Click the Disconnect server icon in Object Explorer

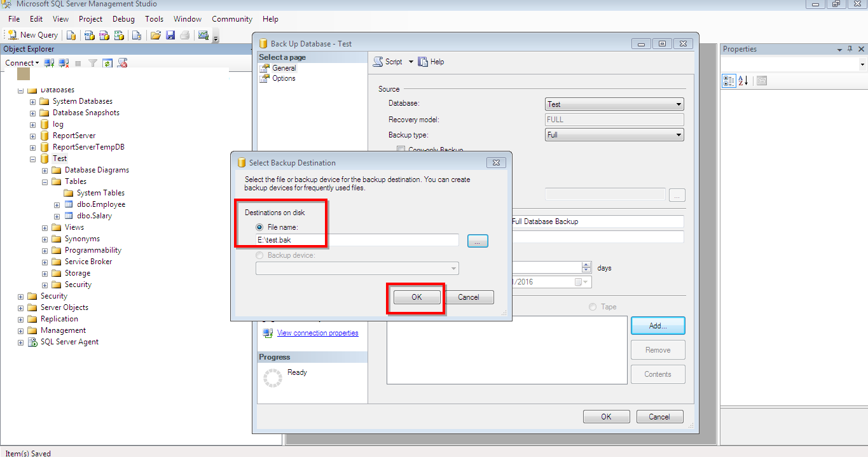[64, 63]
